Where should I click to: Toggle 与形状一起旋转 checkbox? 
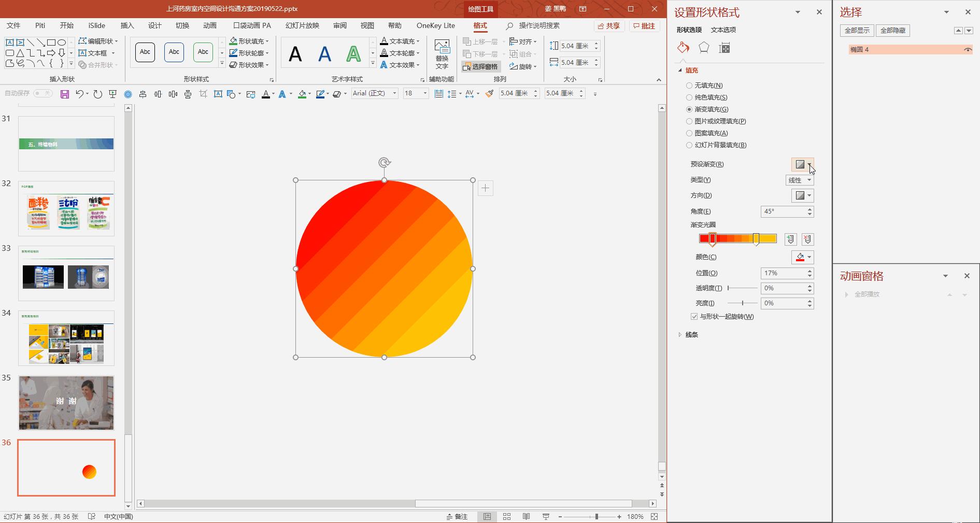(694, 317)
